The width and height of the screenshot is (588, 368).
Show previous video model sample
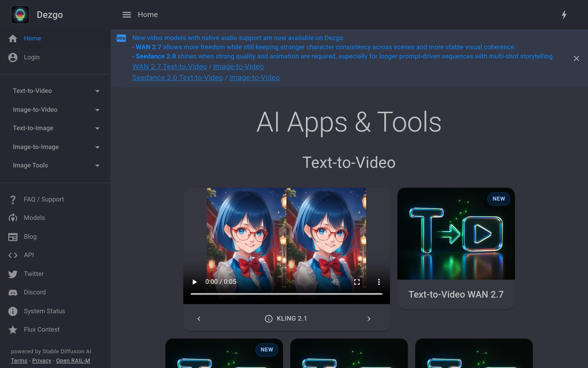199,319
